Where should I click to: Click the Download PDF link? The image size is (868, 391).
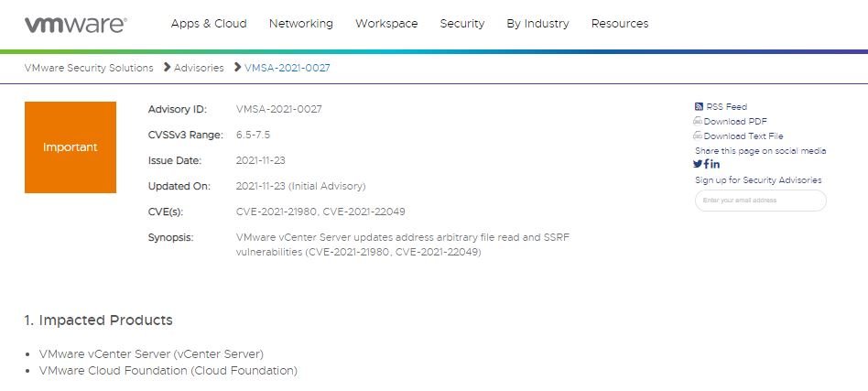pos(735,121)
